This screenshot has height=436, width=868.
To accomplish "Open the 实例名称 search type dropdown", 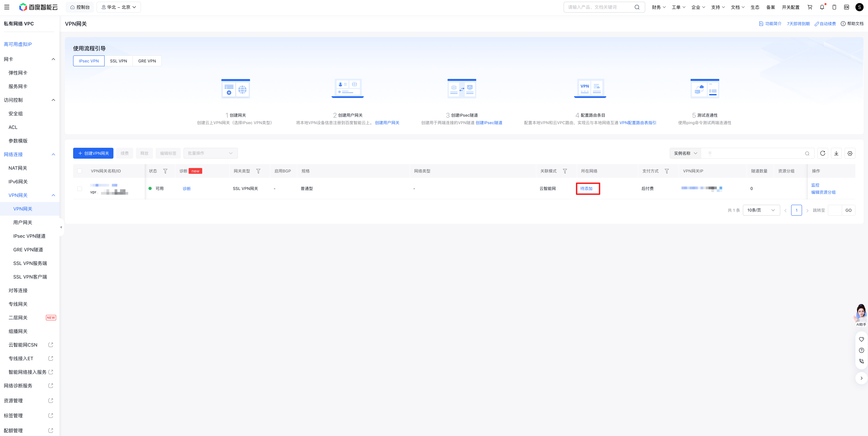I will (685, 153).
